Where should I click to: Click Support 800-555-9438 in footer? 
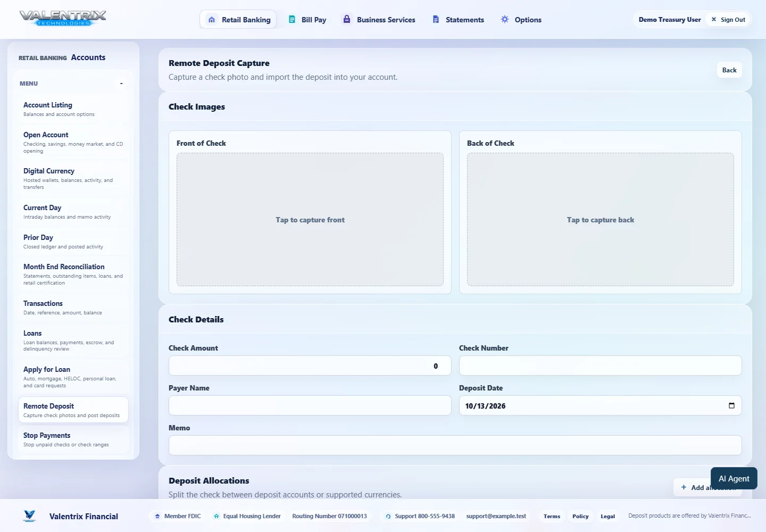coord(425,516)
